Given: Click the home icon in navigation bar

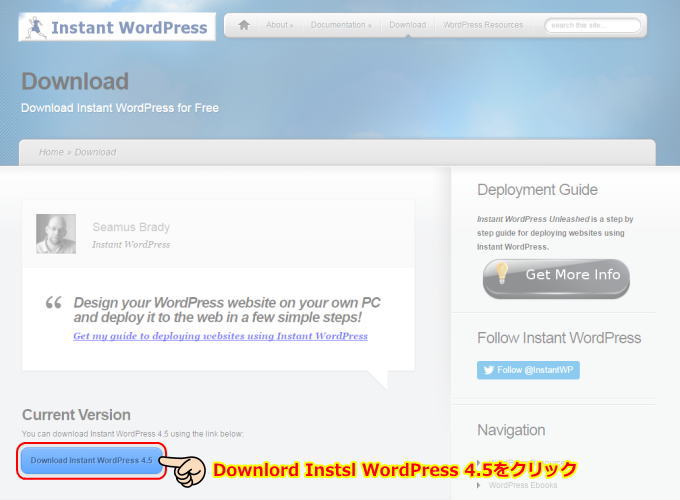Looking at the screenshot, I should [244, 25].
